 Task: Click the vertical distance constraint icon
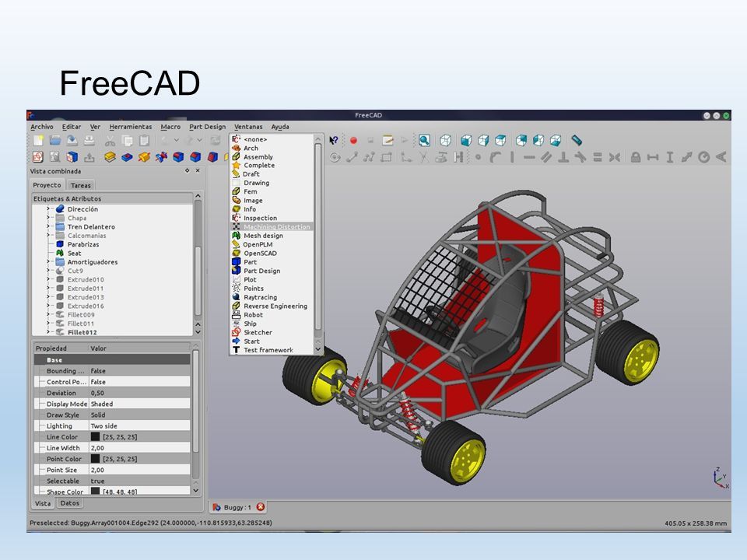670,157
